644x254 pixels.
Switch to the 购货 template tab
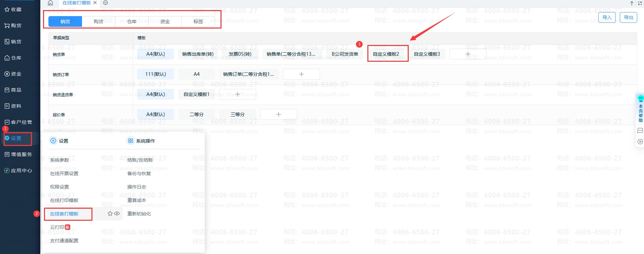pyautogui.click(x=98, y=21)
